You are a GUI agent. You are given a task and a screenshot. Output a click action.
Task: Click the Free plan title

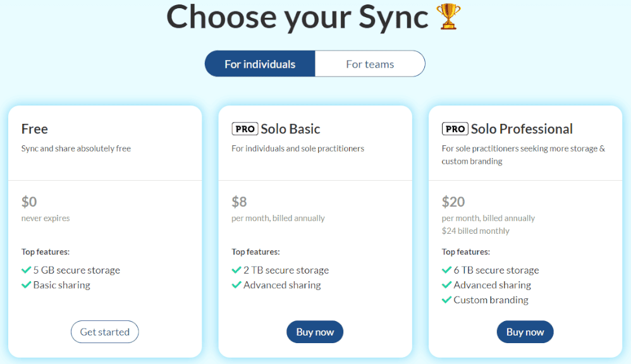(x=35, y=129)
